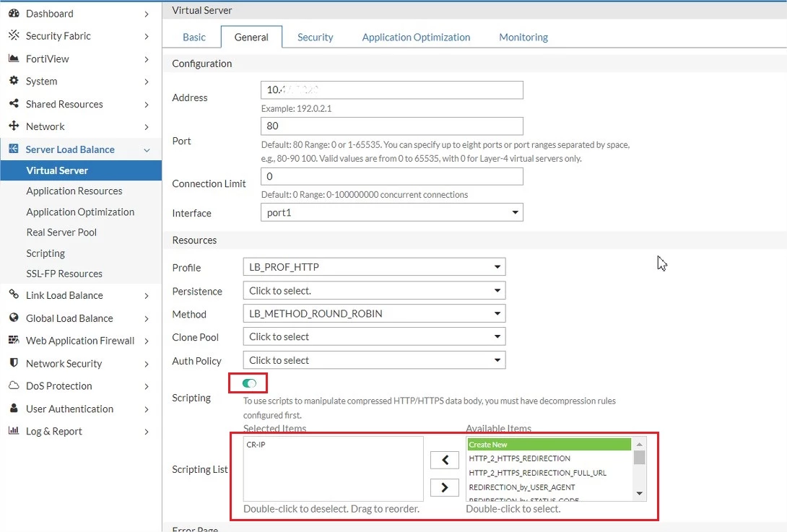Screen dimensions: 787x532
Task: Expand the Log & Report chevron
Action: pos(147,432)
